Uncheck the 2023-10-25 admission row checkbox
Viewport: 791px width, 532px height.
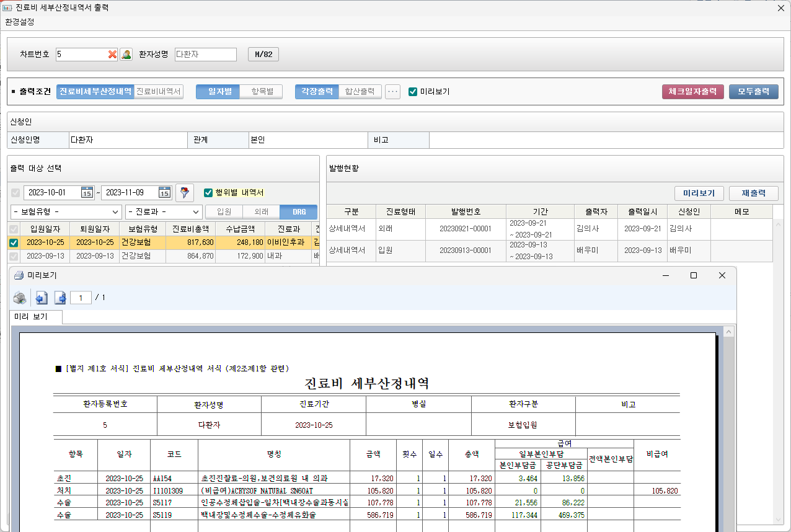tap(14, 242)
